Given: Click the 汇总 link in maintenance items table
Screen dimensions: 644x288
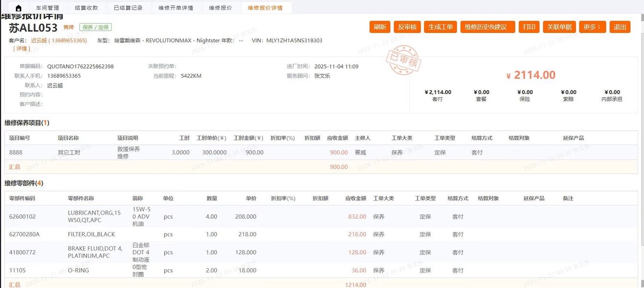Looking at the screenshot, I should (x=14, y=167).
